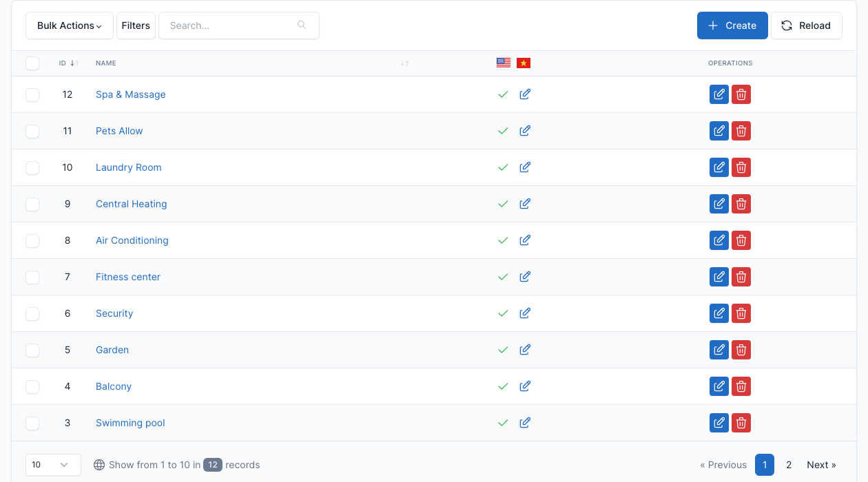Toggle the sort arrows after the Name column
The height and width of the screenshot is (482, 868).
[404, 63]
